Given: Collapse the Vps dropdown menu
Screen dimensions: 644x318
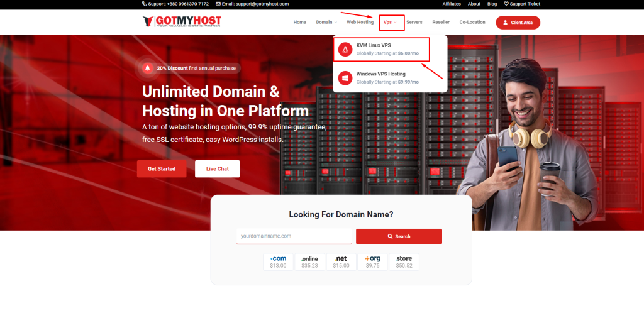Looking at the screenshot, I should coord(390,22).
